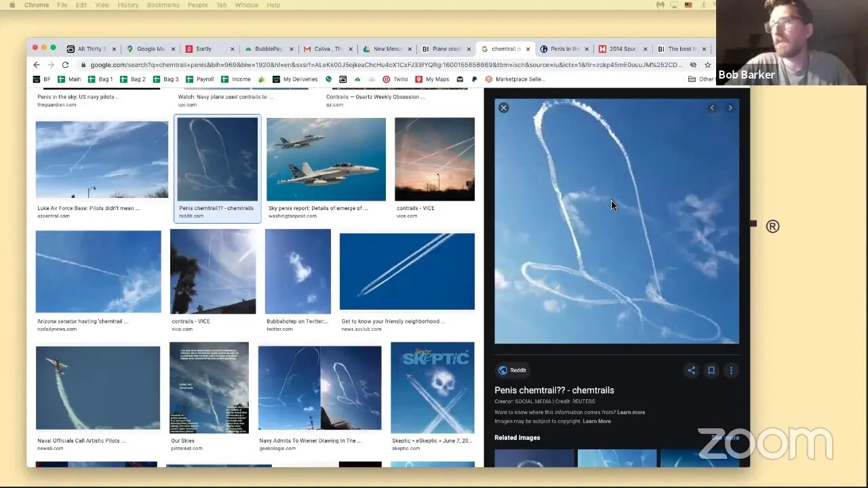Click Learn more about image copyright
The height and width of the screenshot is (488, 868).
597,421
